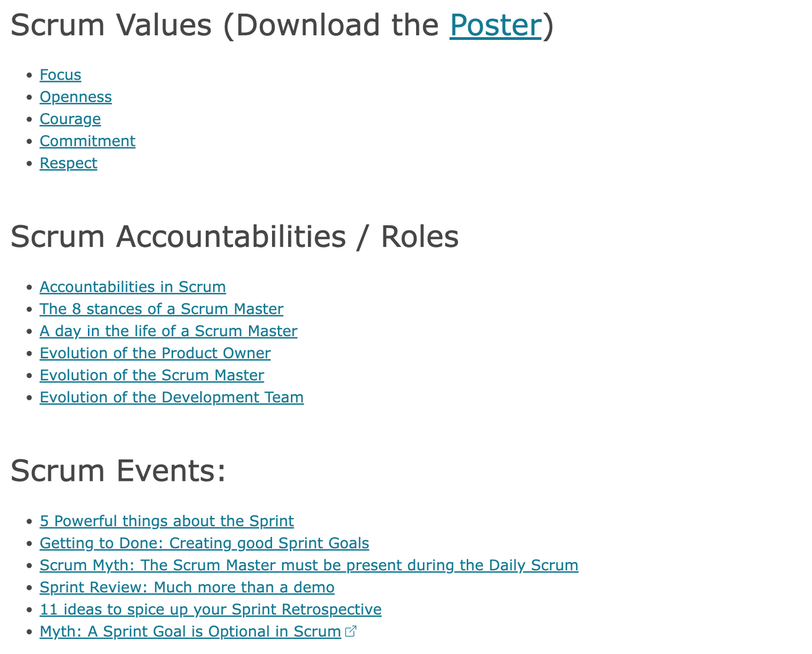Screen dimensions: 812x654
Task: Follow Evolution of the Product Owner link
Action: pyautogui.click(x=155, y=353)
